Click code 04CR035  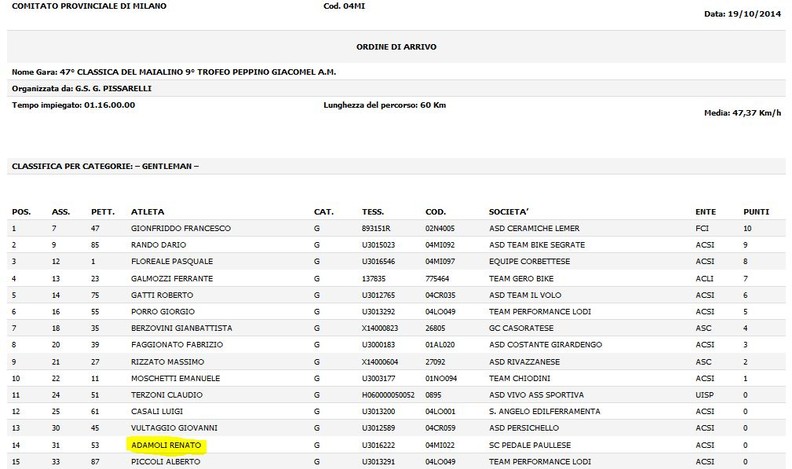[x=440, y=295]
